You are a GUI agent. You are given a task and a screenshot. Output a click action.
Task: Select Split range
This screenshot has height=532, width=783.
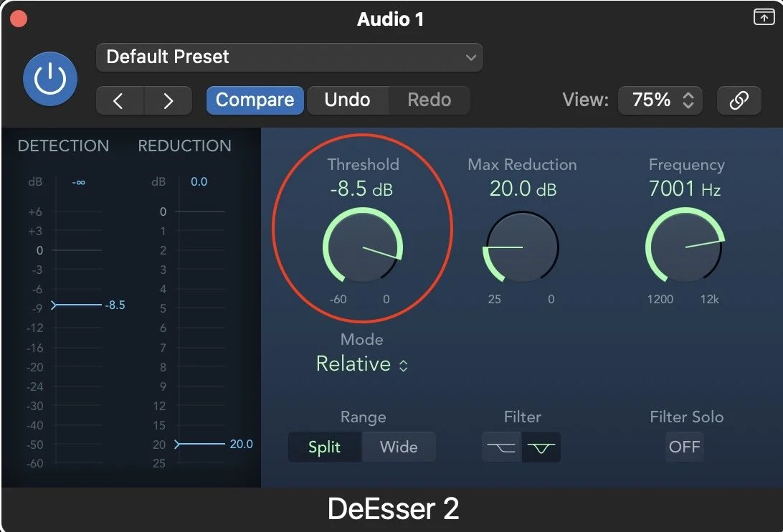(325, 447)
